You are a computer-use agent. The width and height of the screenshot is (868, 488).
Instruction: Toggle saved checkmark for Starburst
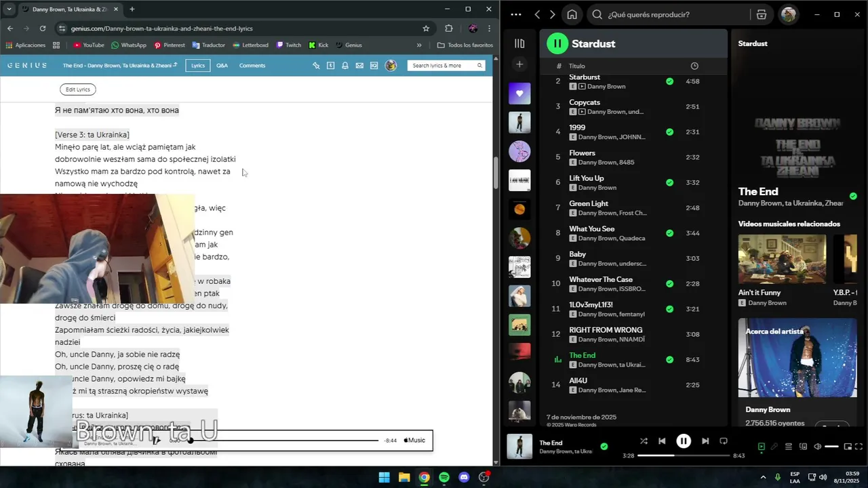(x=669, y=81)
